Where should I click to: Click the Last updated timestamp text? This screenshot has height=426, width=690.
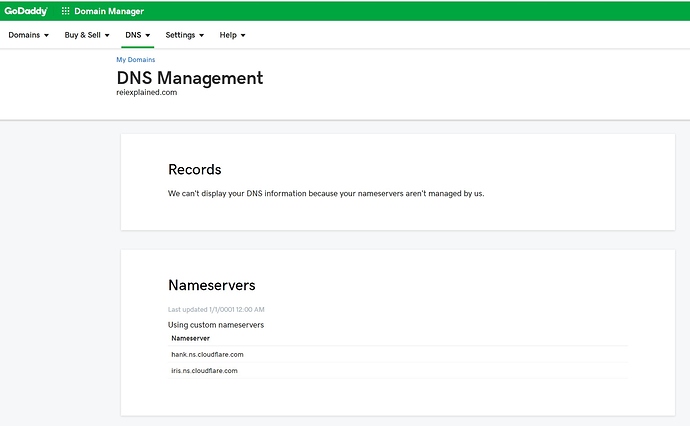(x=216, y=309)
